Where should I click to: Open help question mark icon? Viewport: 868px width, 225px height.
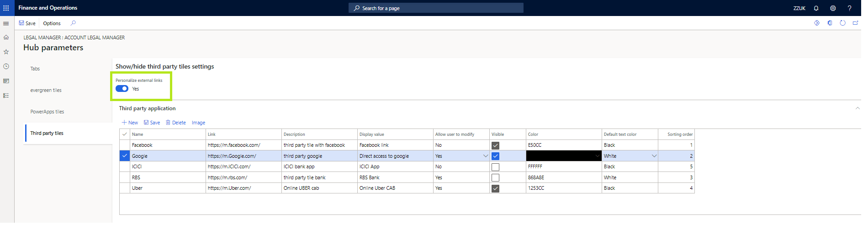[850, 8]
